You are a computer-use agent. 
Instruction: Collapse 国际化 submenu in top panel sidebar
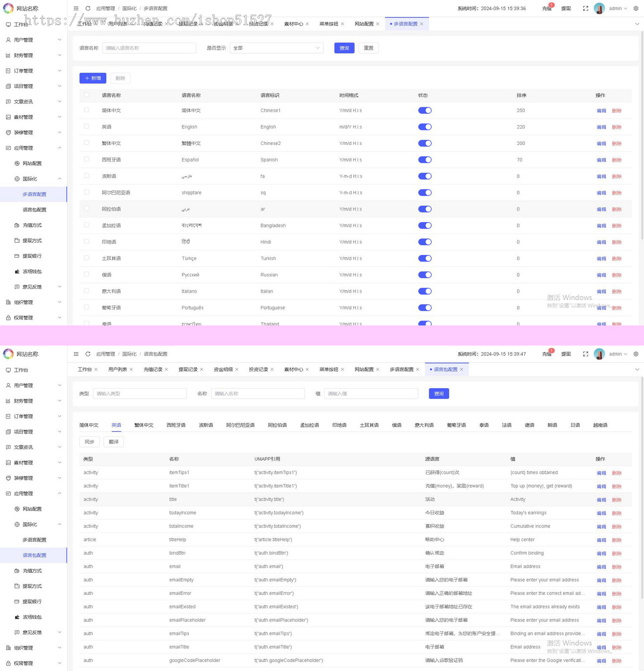[x=33, y=179]
